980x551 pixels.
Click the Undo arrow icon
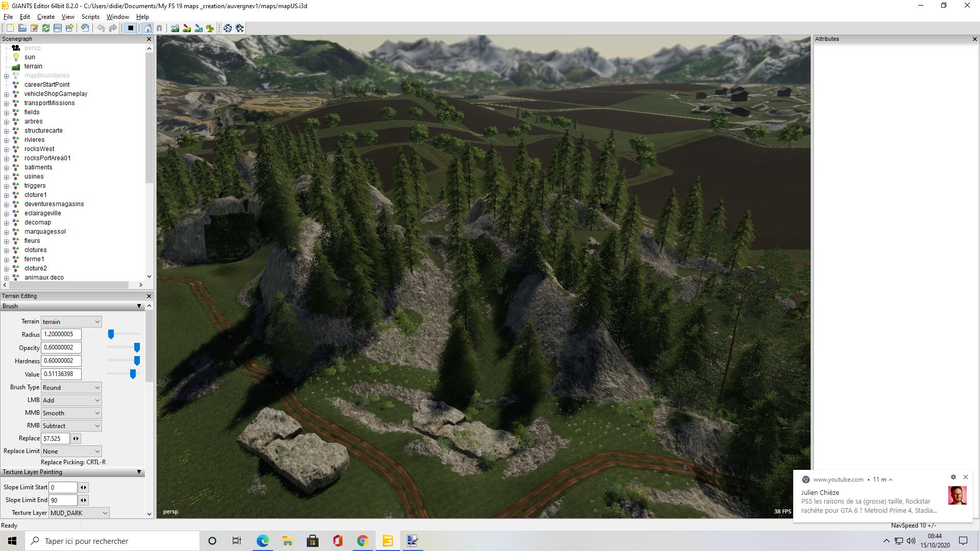click(101, 28)
